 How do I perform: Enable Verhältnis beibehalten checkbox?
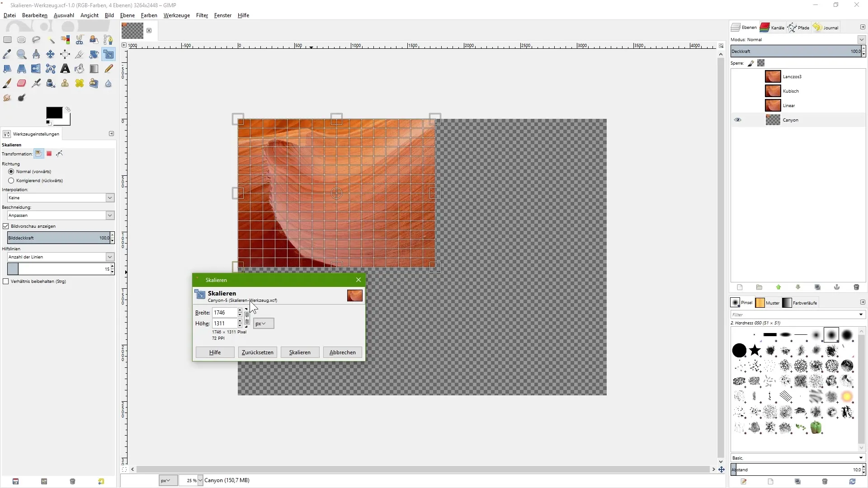[x=6, y=281]
